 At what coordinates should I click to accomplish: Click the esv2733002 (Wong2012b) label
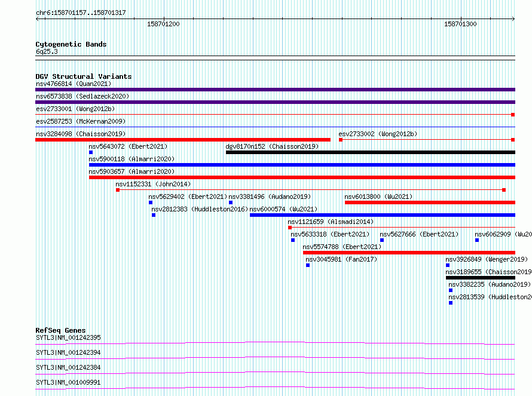(378, 134)
